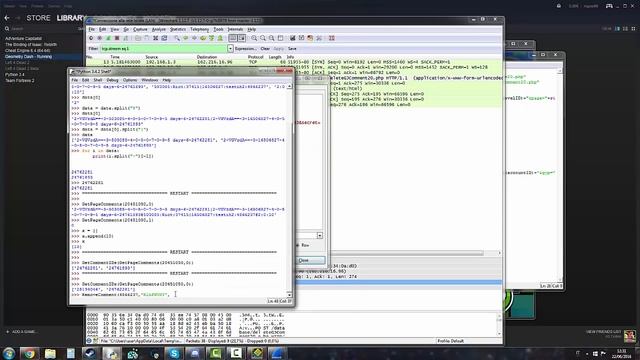Viewport: 640px width, 360px height.
Task: Open the Steam STORE tab
Action: point(38,18)
